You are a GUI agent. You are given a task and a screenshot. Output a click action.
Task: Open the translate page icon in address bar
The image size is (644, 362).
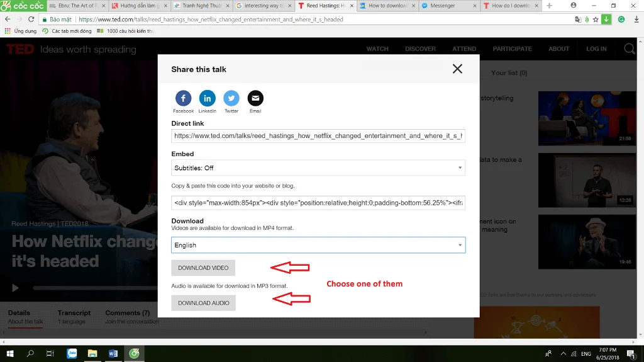pos(578,20)
